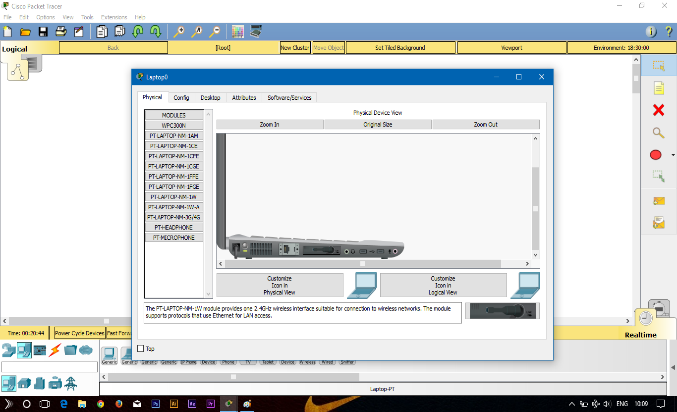This screenshot has height=412, width=677.
Task: Select the Industrial subcategory icon
Action: tap(55, 383)
